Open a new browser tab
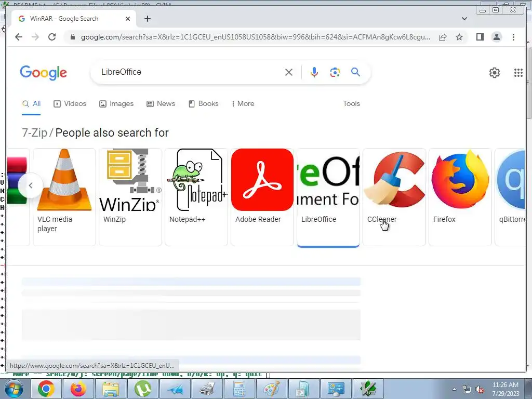Viewport: 532px width, 399px height. pyautogui.click(x=147, y=19)
